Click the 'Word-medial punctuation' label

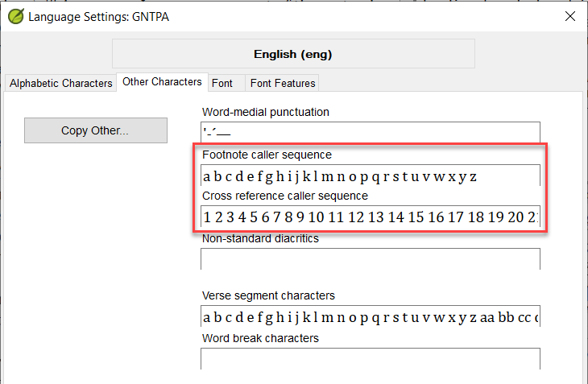[266, 112]
